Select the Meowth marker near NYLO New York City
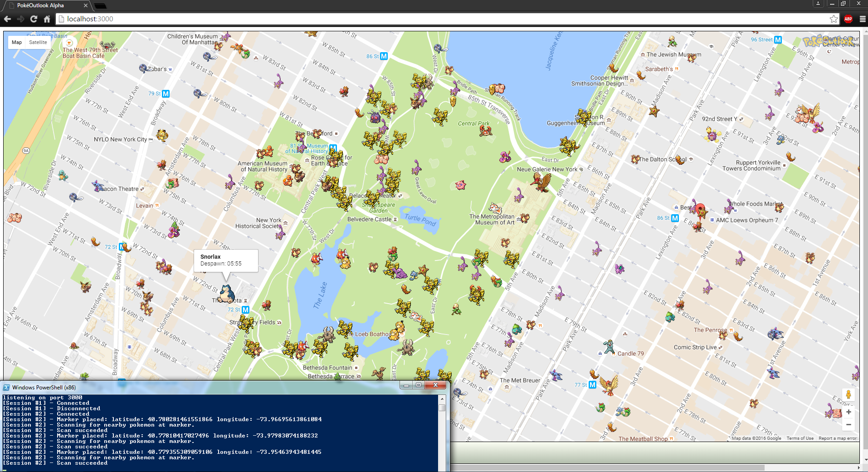 [162, 135]
